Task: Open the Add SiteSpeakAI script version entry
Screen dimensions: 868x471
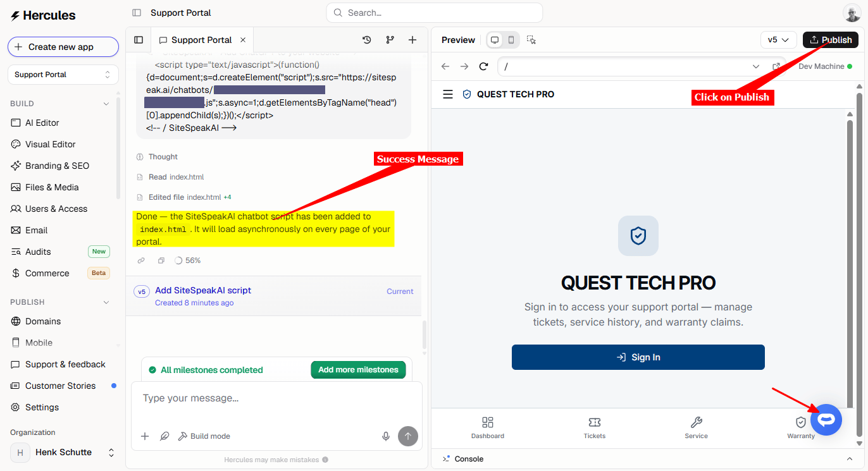Action: click(273, 296)
